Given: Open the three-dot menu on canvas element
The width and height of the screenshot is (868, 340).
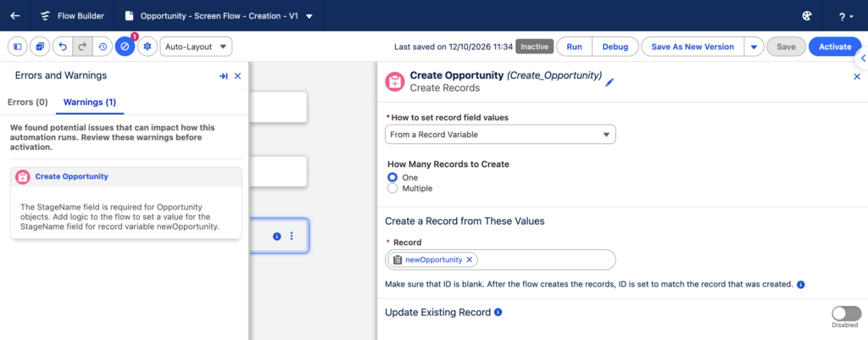Looking at the screenshot, I should coord(292,236).
